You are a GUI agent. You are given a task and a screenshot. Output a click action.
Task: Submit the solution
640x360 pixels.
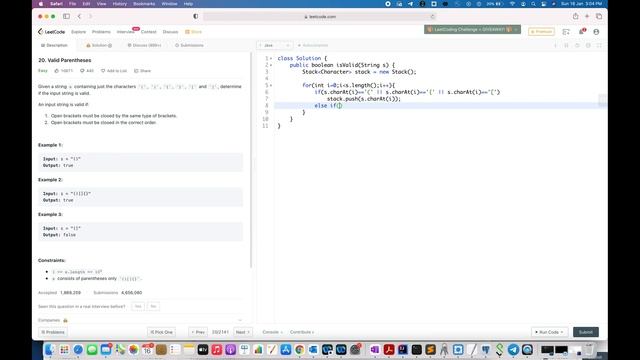point(586,332)
